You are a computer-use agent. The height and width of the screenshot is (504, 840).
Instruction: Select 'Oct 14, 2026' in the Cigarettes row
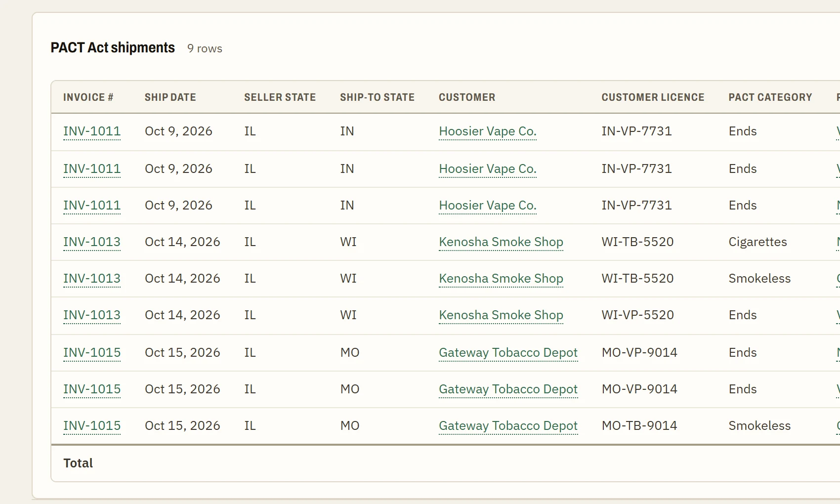[182, 242]
